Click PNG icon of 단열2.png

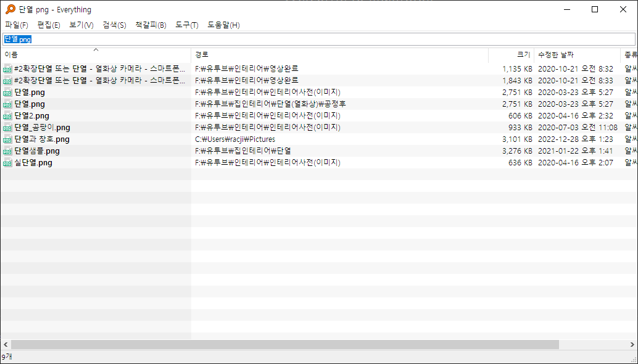point(7,117)
